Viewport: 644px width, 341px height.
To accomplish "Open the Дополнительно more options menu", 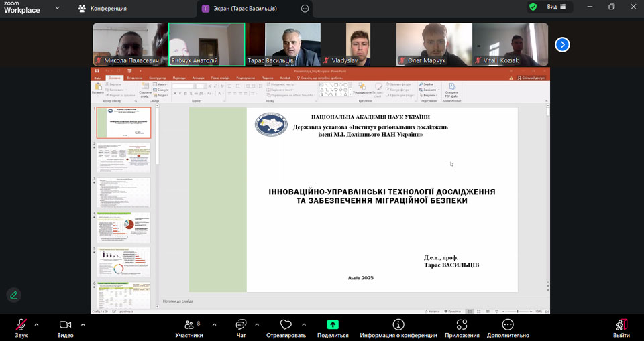I will pyautogui.click(x=508, y=325).
